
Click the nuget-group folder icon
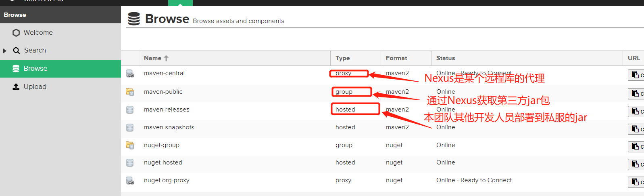(x=130, y=145)
